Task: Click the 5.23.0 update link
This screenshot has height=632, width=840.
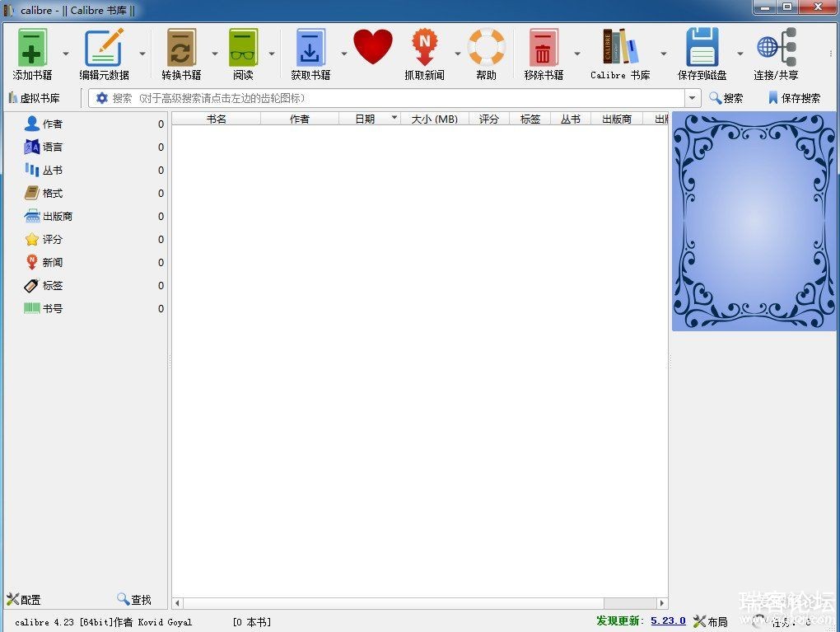Action: [668, 620]
